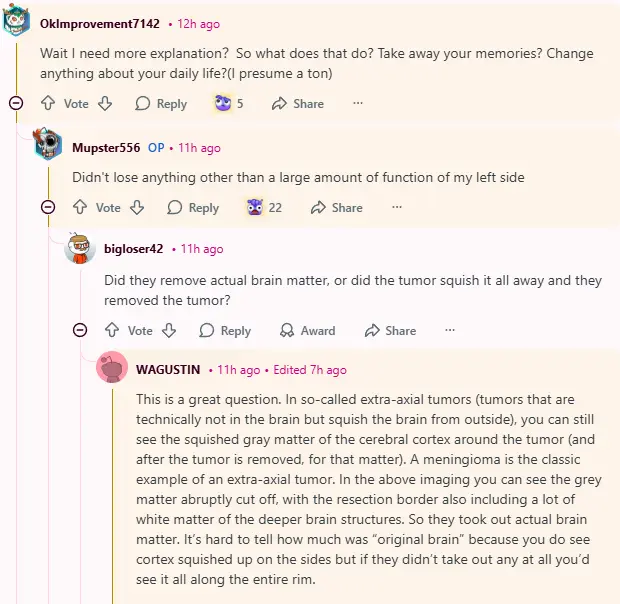Reply to bigloser42's comment

pos(225,330)
